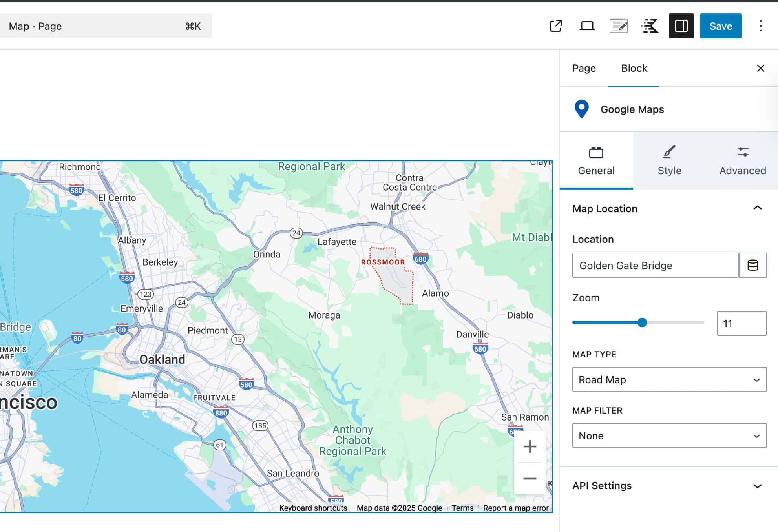Screen dimensions: 778x532
Task: Click the Google Maps pin icon
Action: (582, 109)
